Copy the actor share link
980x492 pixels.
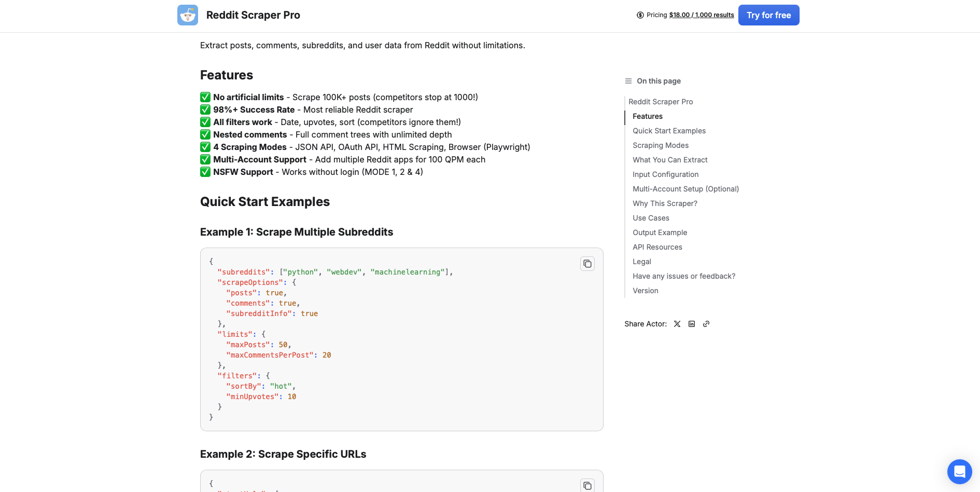coord(706,324)
